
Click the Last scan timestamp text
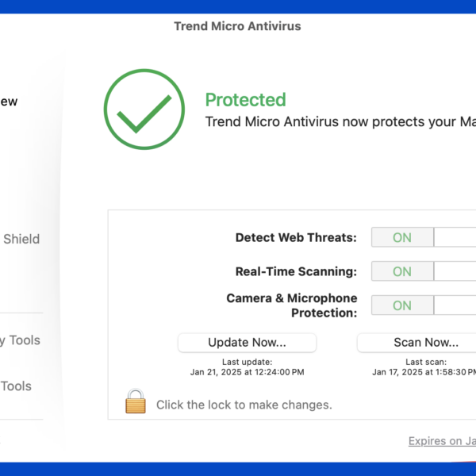tap(424, 372)
